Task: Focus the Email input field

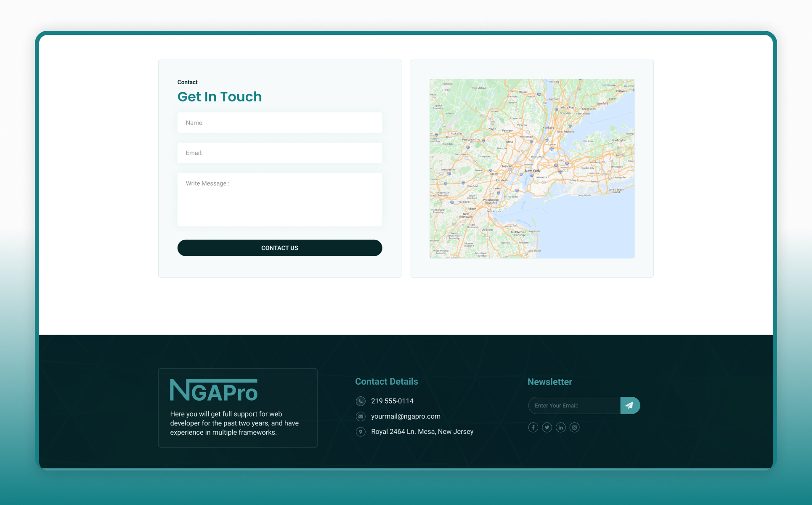Action: point(280,153)
